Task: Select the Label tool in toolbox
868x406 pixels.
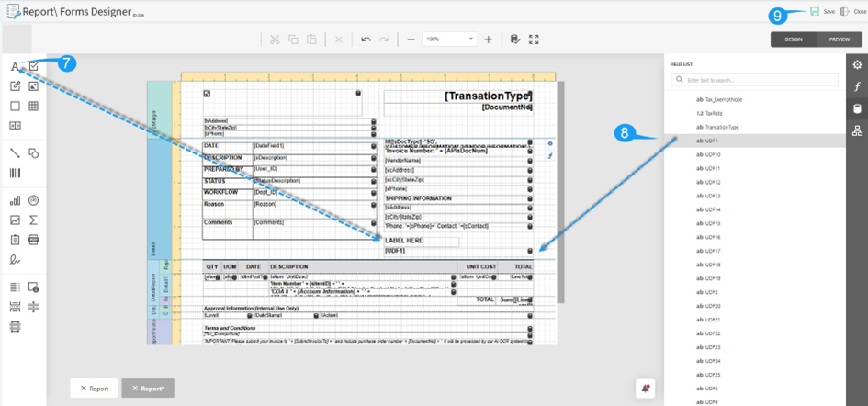Action: 15,67
